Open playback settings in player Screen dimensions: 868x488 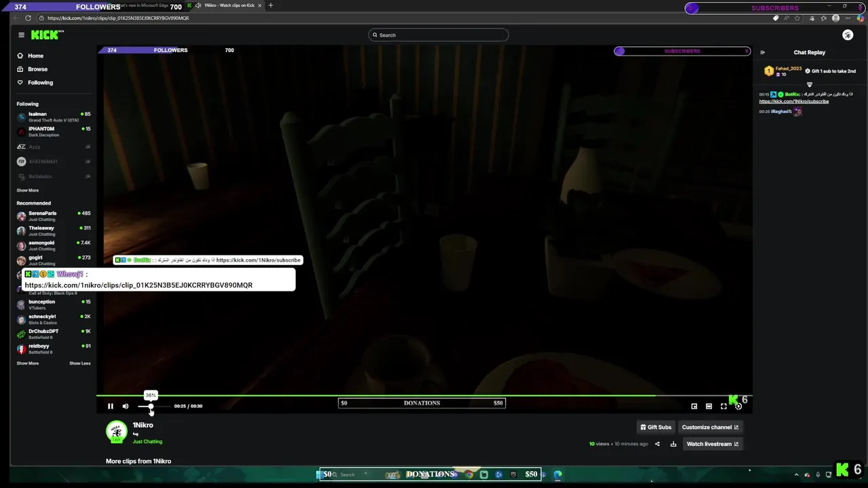point(738,406)
